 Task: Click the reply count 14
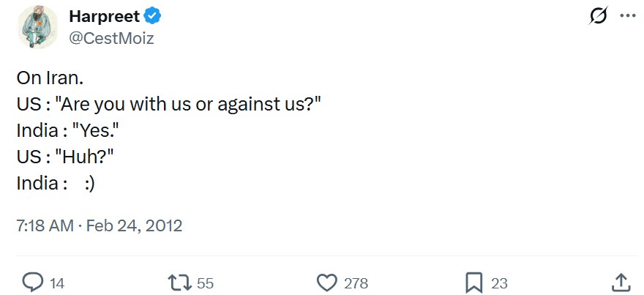[x=56, y=283]
